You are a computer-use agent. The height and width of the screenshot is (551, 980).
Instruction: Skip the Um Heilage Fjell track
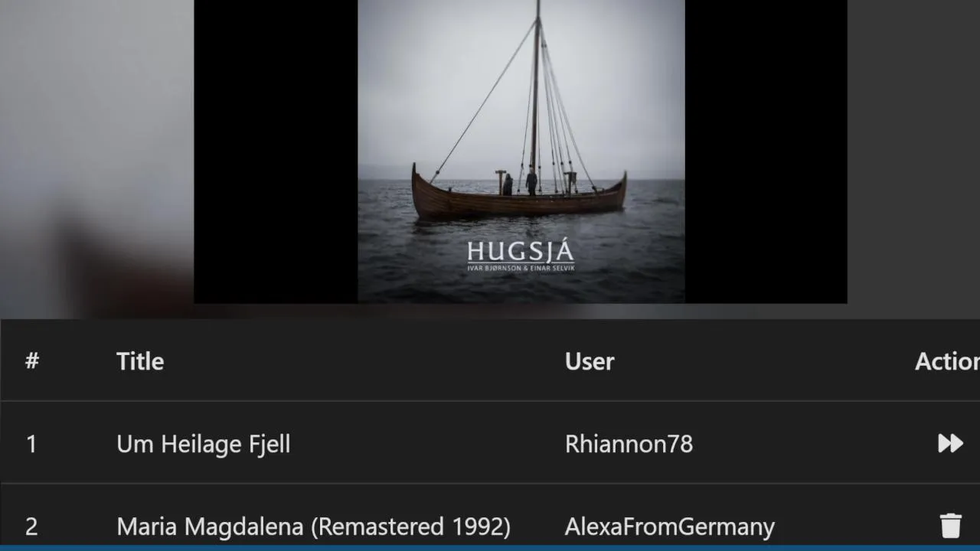(950, 443)
